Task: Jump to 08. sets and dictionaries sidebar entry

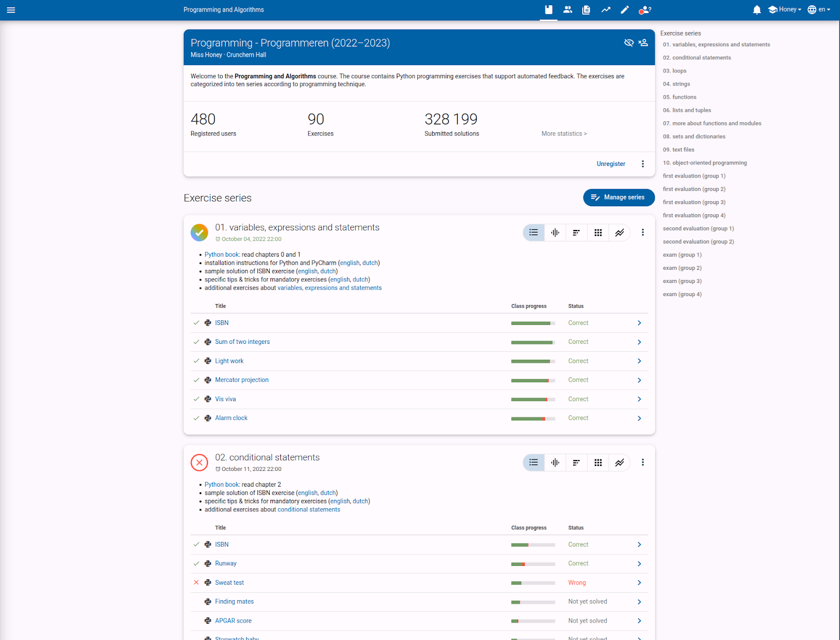Action: [x=694, y=137]
